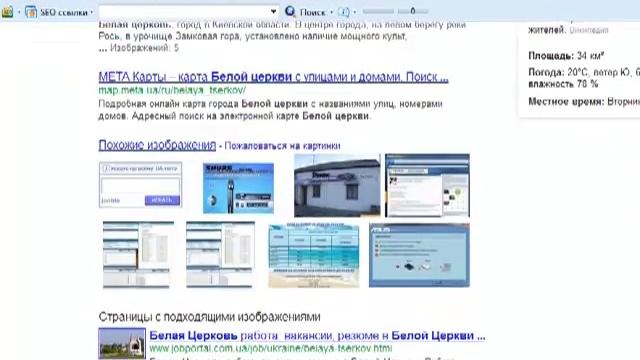Expand the SEO ссылки dropdown arrow
Image resolution: width=640 pixels, height=360 pixels.
pyautogui.click(x=91, y=12)
